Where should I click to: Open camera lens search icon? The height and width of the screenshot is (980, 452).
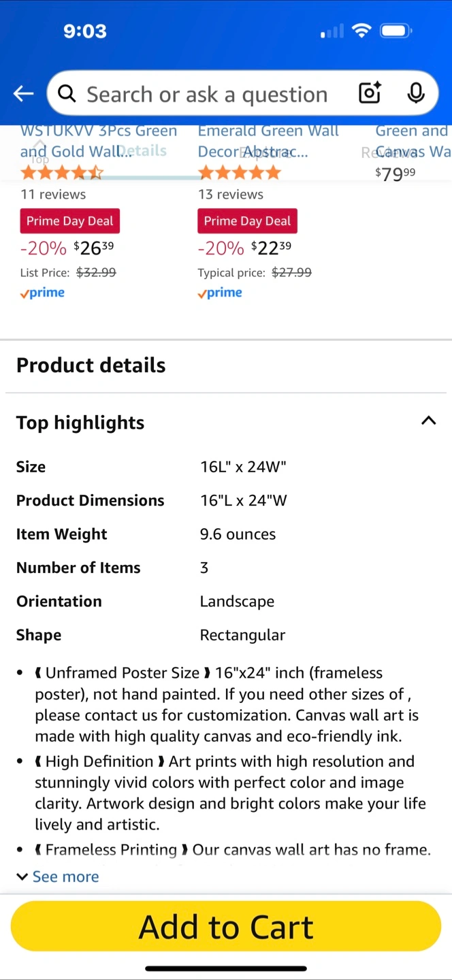pyautogui.click(x=370, y=93)
